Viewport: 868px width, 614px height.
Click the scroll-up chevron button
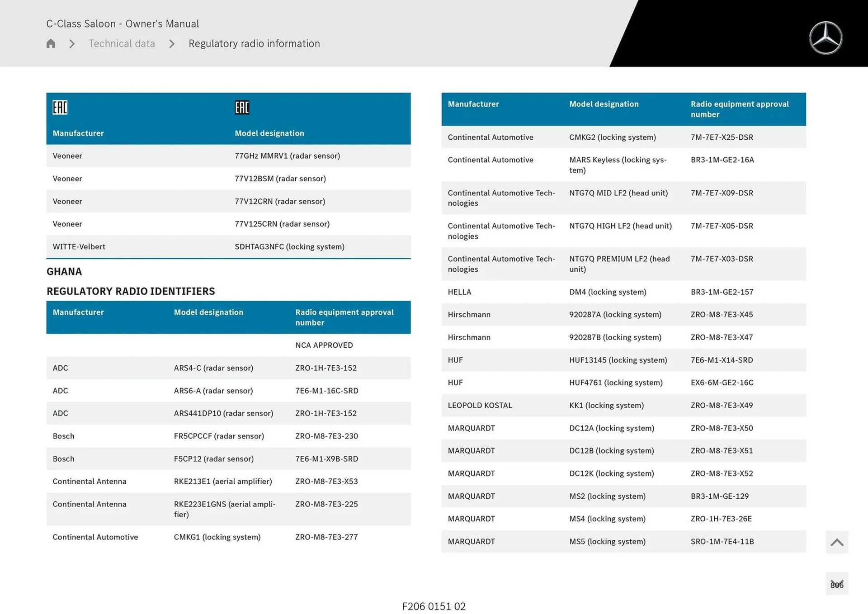coord(836,542)
